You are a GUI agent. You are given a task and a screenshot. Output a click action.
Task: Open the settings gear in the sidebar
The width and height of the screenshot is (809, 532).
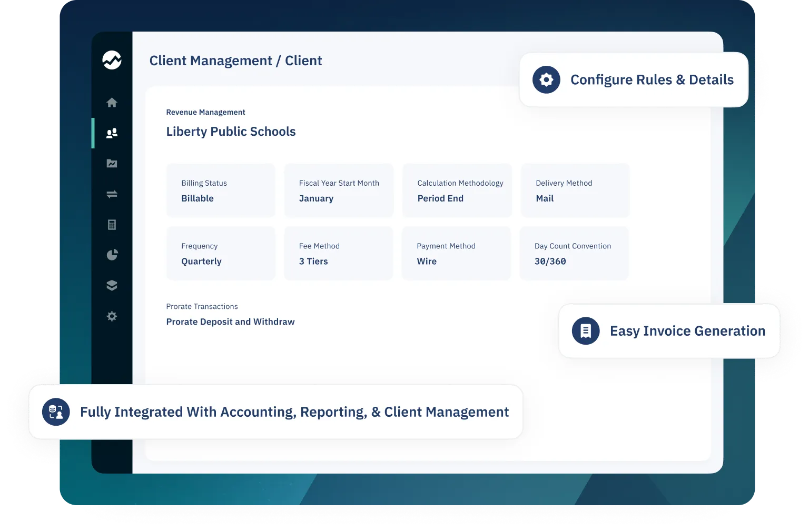(112, 316)
